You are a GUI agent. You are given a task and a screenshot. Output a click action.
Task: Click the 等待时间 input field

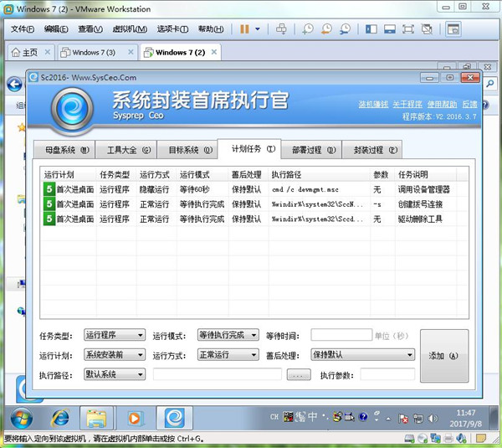point(341,335)
